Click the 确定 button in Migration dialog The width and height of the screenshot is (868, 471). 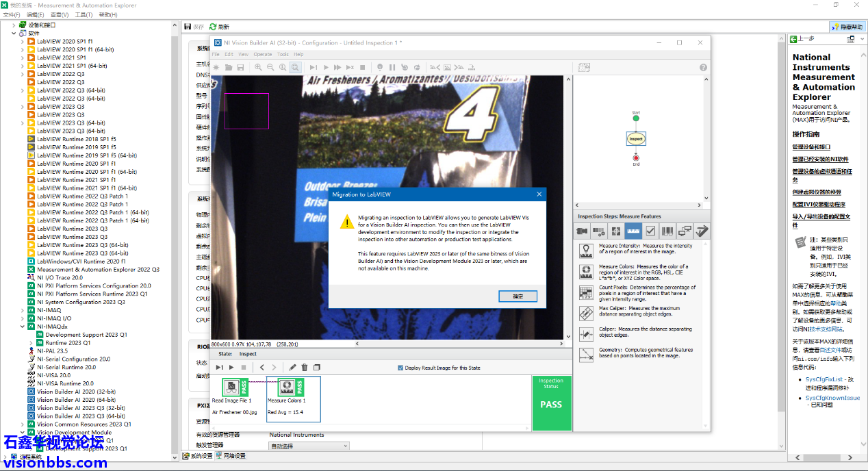click(518, 296)
